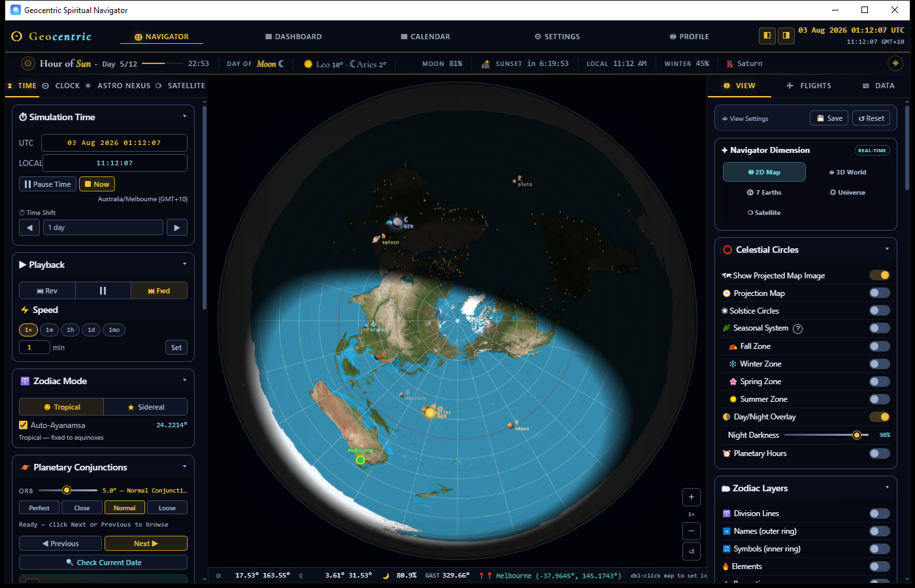Click the Geocentric logo icon

coord(17,37)
